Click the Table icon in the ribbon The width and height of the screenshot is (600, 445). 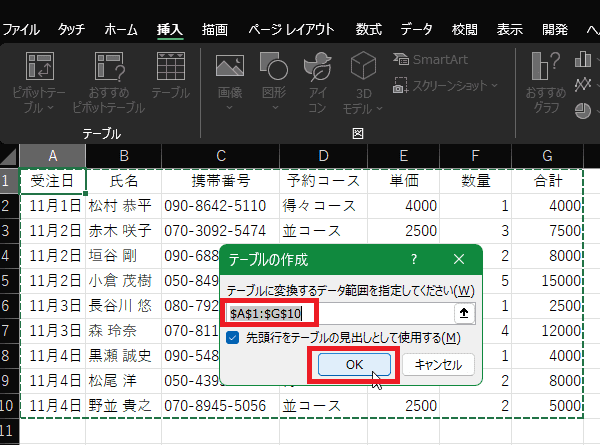170,68
